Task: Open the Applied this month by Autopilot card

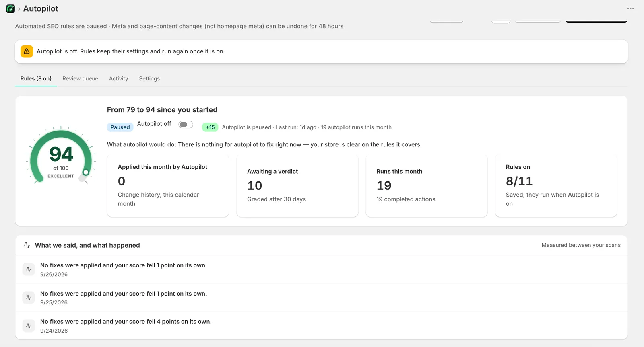Action: coord(168,185)
